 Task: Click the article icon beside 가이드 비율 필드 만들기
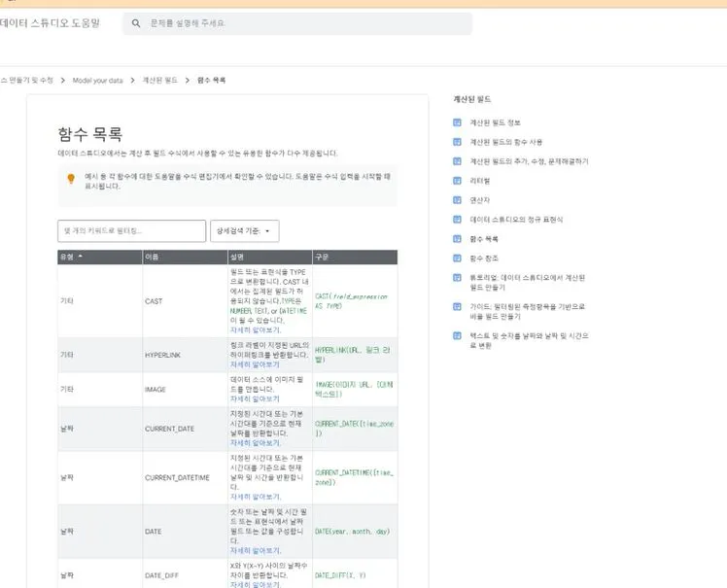click(457, 306)
